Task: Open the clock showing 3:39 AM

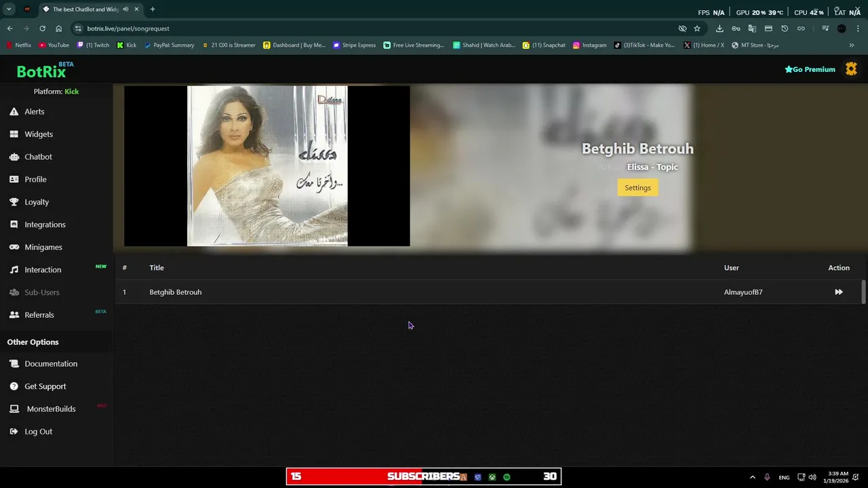Action: click(x=835, y=477)
